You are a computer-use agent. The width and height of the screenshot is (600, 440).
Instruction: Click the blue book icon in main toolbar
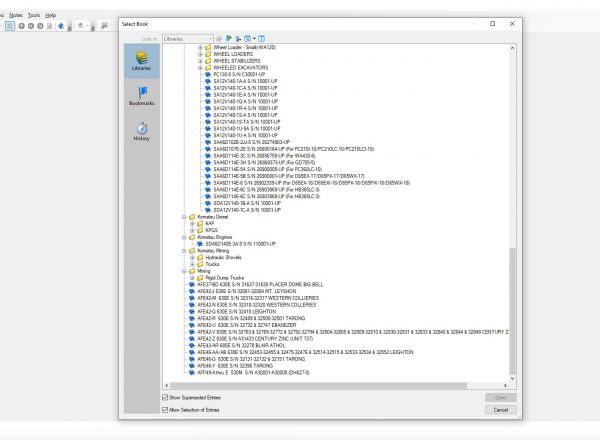[61, 26]
